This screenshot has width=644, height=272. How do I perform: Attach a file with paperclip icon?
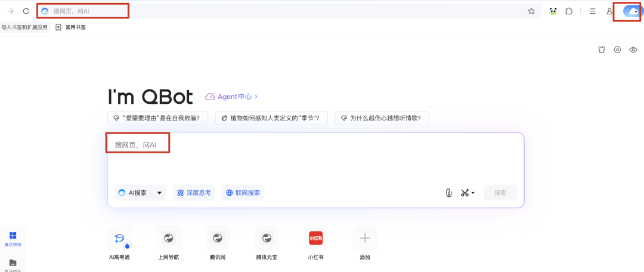(x=448, y=193)
